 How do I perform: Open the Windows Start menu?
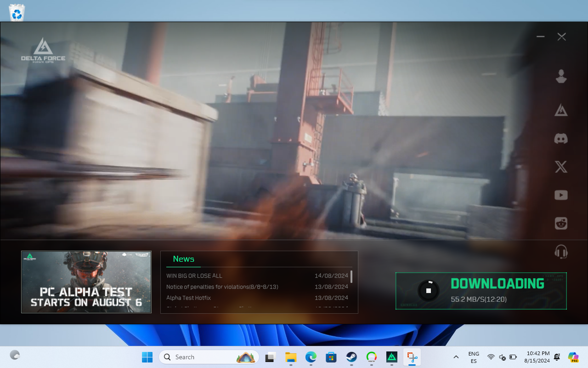147,357
